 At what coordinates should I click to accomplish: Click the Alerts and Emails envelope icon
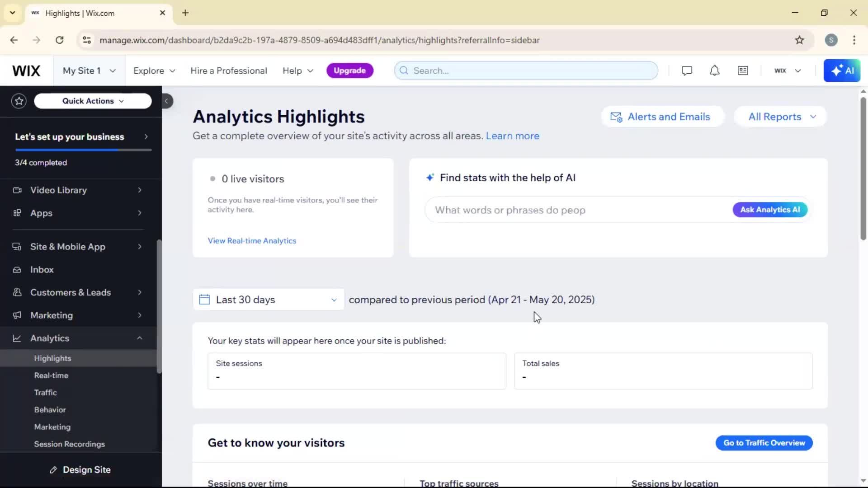[616, 117]
